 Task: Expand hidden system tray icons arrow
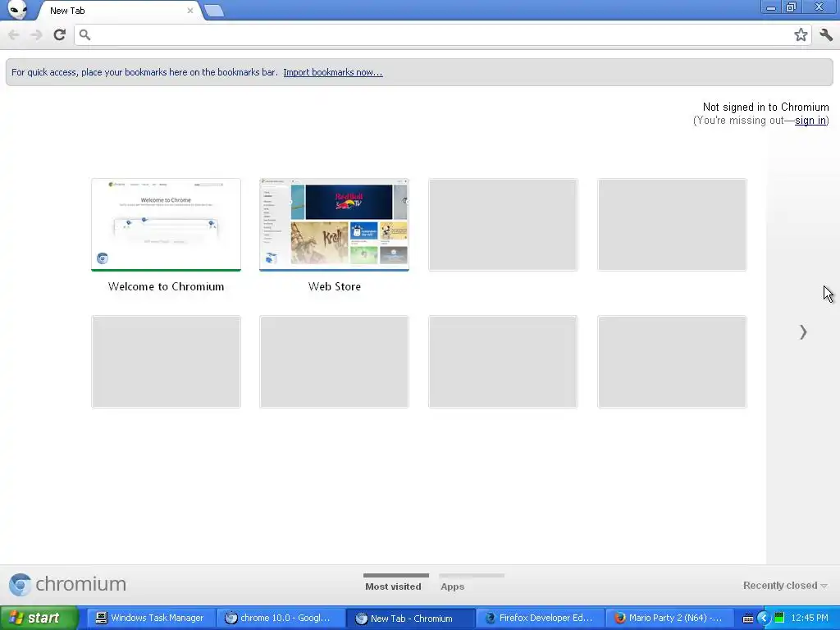764,619
